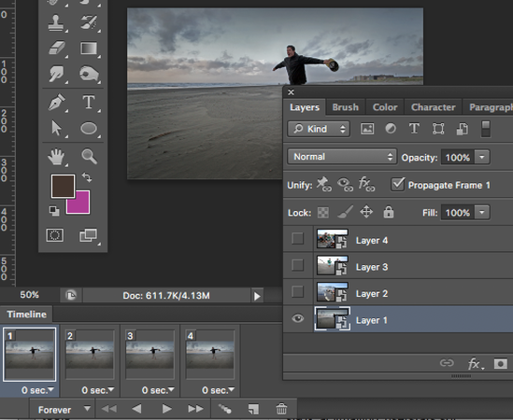Image resolution: width=513 pixels, height=420 pixels.
Task: Duplicate the selected timeline frame
Action: [x=253, y=409]
